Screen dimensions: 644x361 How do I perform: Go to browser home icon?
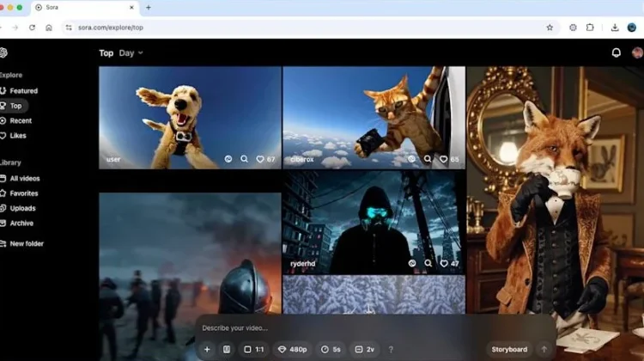(x=49, y=28)
